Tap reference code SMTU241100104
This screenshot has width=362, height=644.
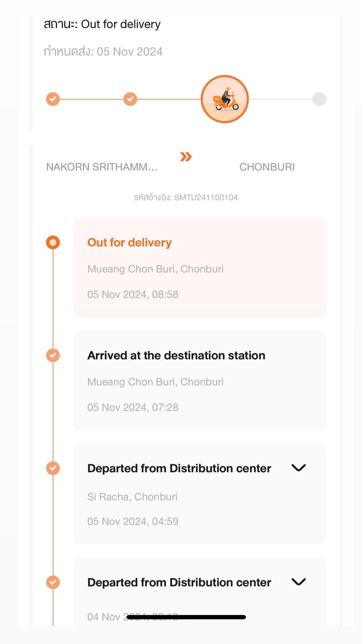pos(186,198)
